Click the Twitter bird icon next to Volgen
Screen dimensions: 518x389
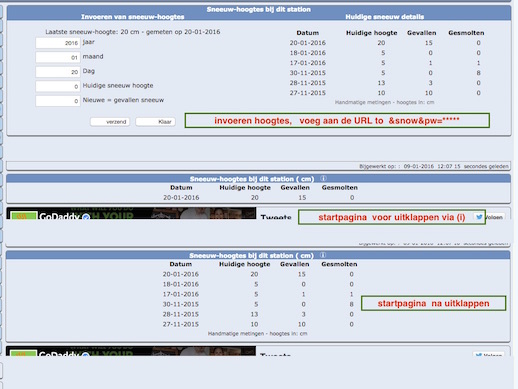click(479, 217)
